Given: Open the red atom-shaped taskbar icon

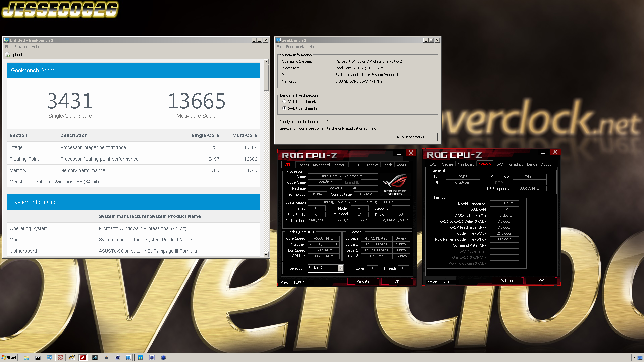Looking at the screenshot, I should pos(61,358).
